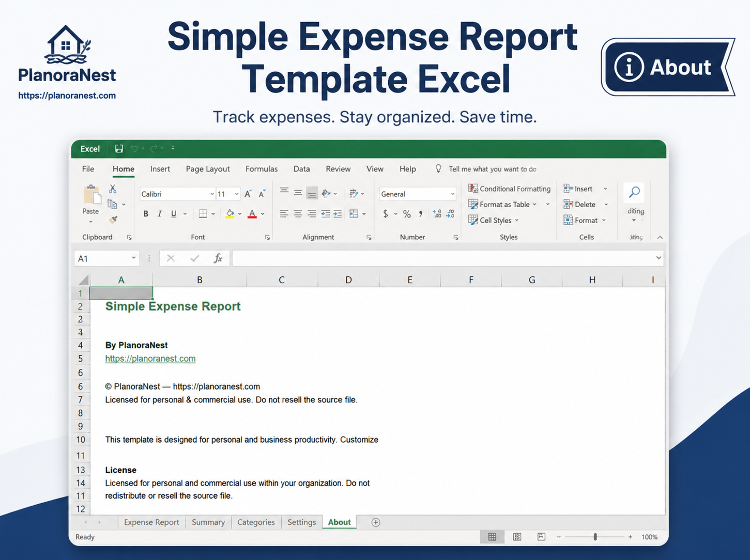Apply yellow fill color bucket
This screenshot has height=560, width=750.
230,214
